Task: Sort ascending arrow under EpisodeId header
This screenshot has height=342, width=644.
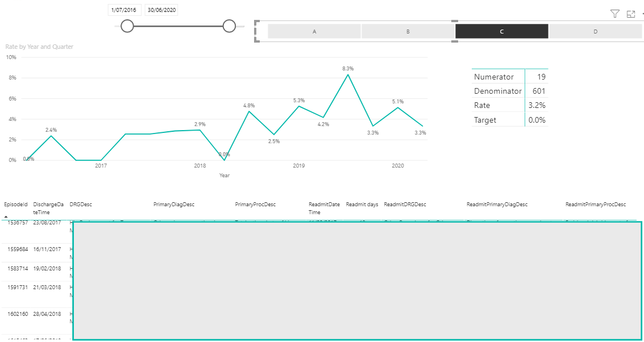Action: pos(6,216)
